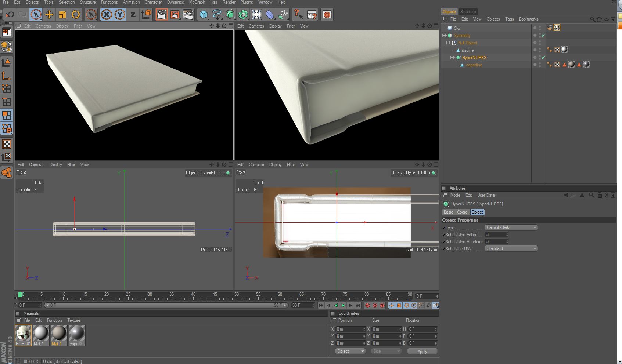622x364 pixels.
Task: Collapse the Symmetry object tree node
Action: click(x=444, y=36)
